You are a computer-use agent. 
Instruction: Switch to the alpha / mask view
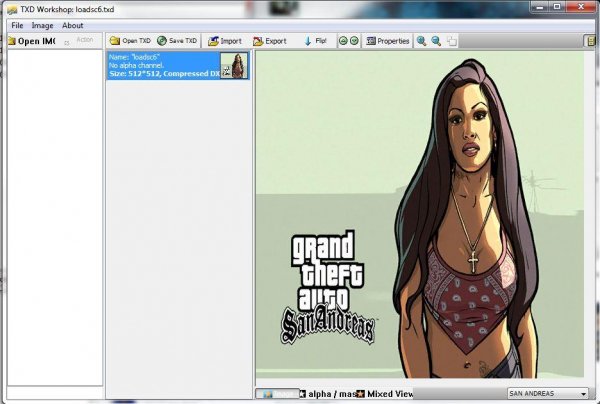328,394
